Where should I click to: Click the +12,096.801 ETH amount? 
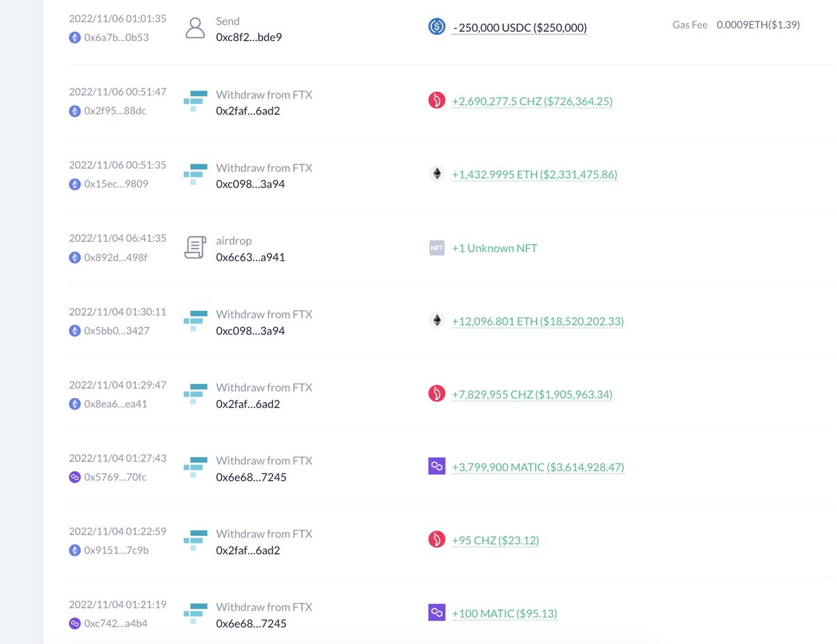538,321
